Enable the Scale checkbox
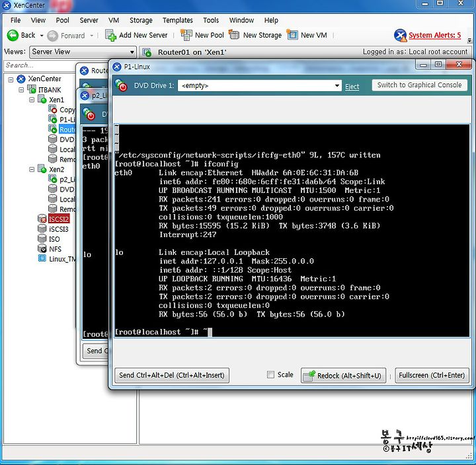476x465 pixels. click(270, 375)
